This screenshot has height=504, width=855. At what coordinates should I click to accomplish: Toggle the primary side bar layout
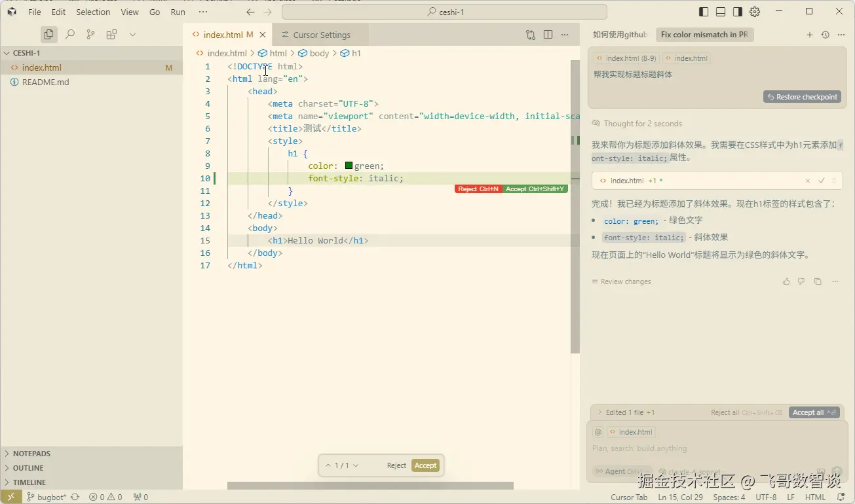704,12
